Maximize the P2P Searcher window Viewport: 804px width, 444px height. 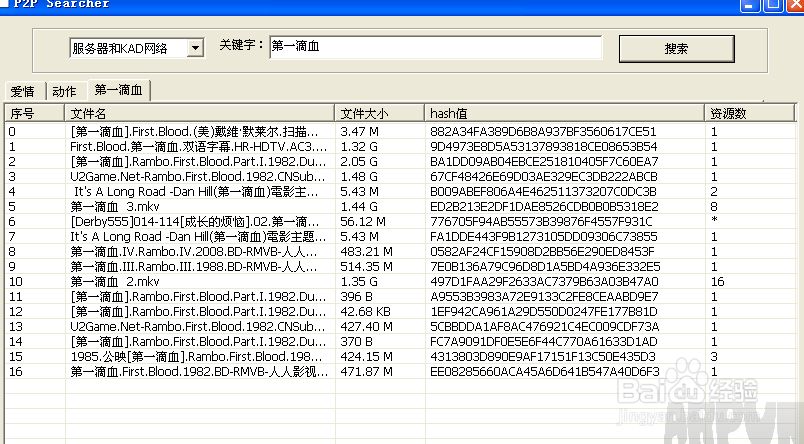[773, 5]
